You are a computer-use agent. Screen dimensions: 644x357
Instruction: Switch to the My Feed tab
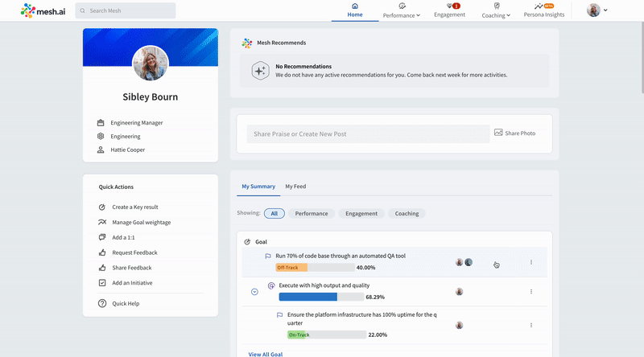pos(295,187)
